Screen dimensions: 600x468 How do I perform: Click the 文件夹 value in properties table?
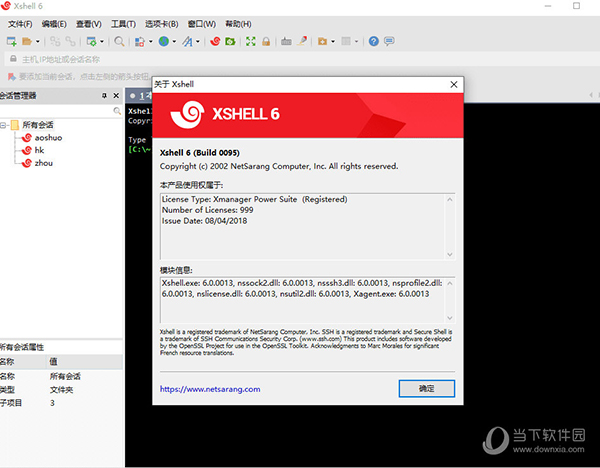pyautogui.click(x=62, y=390)
